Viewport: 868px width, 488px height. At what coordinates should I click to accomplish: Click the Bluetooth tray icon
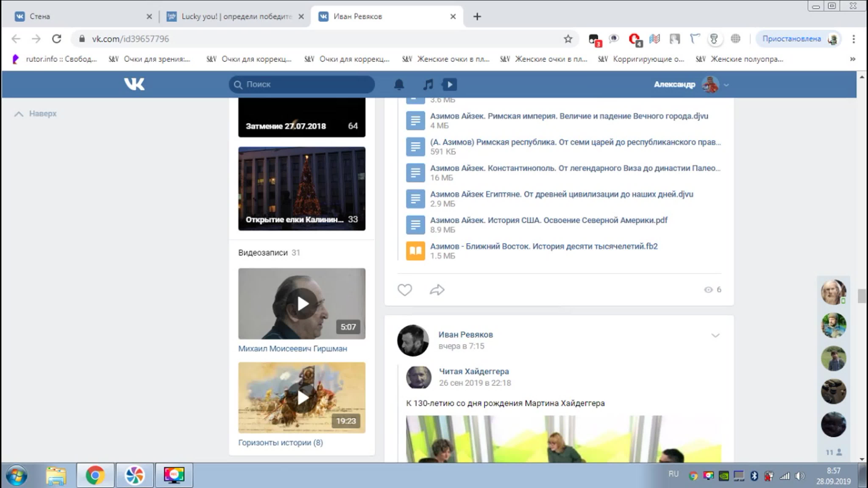(754, 476)
